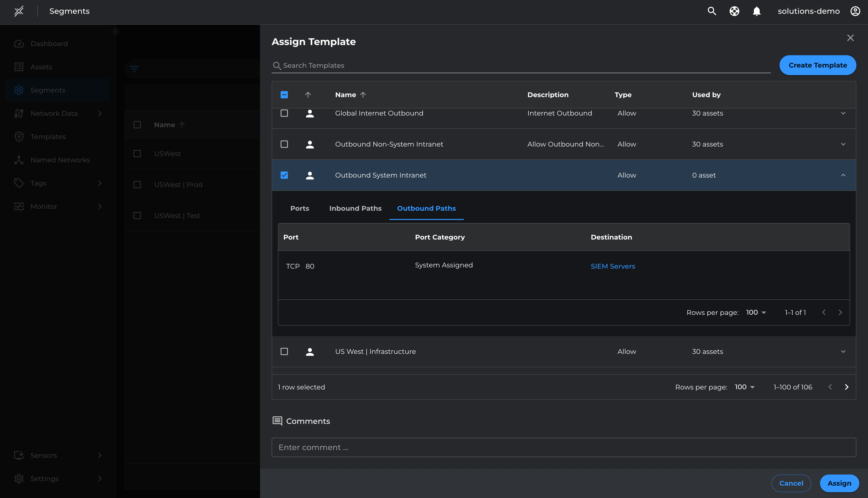This screenshot has height=498, width=868.
Task: Collapse the Outbound System Intranet row
Action: pyautogui.click(x=843, y=175)
